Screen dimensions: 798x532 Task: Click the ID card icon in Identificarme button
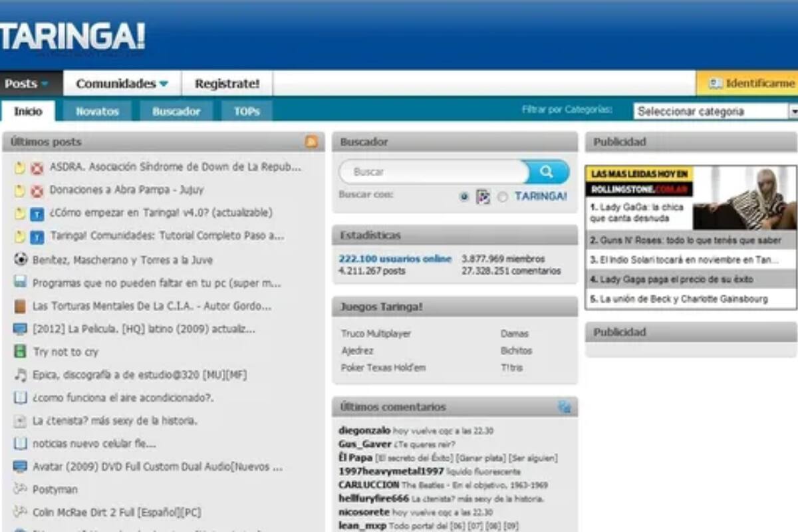(716, 84)
